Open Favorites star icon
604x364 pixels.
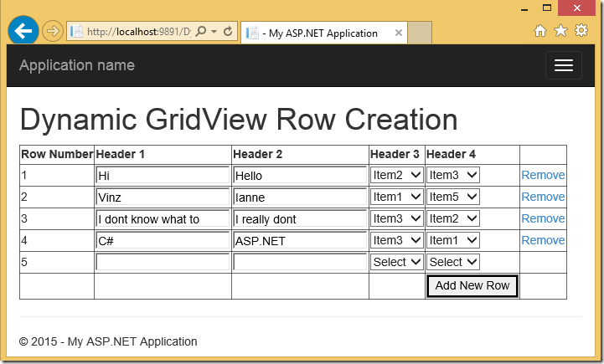click(560, 30)
